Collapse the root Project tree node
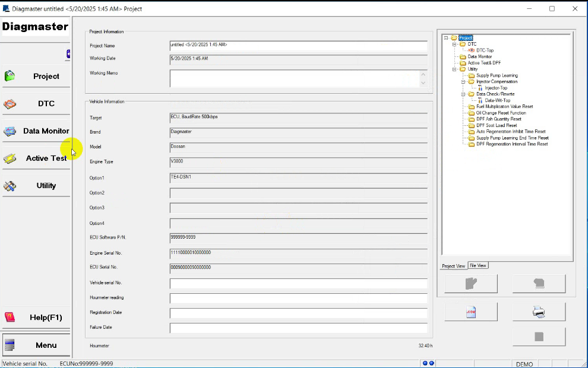 pyautogui.click(x=446, y=38)
